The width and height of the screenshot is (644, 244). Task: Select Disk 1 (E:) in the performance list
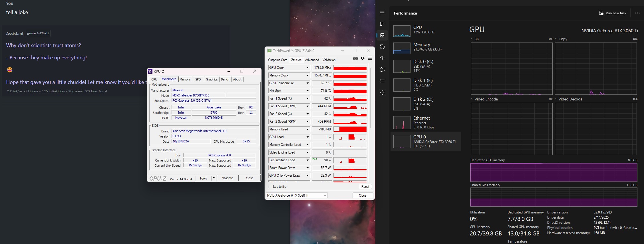pos(426,85)
